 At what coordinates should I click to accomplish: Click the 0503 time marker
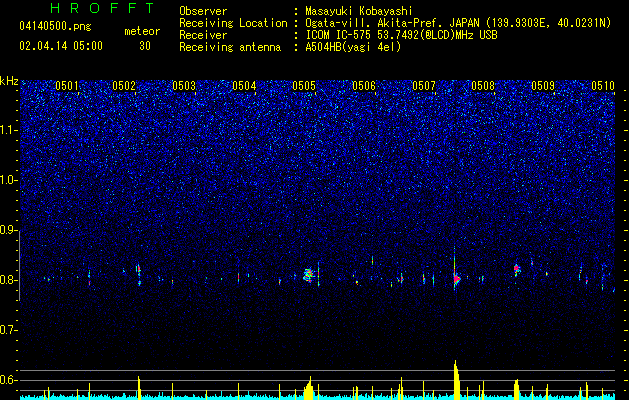(x=184, y=86)
